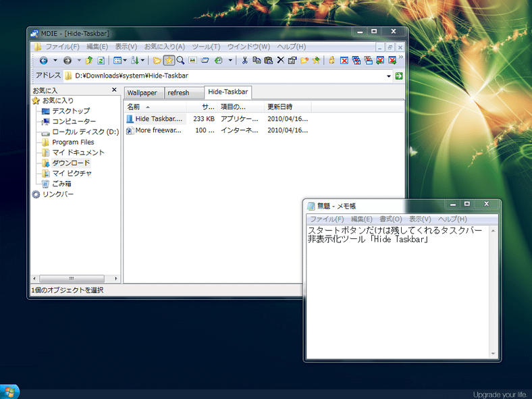Close other tabs icon
This screenshot has height=399, width=532.
(x=368, y=60)
